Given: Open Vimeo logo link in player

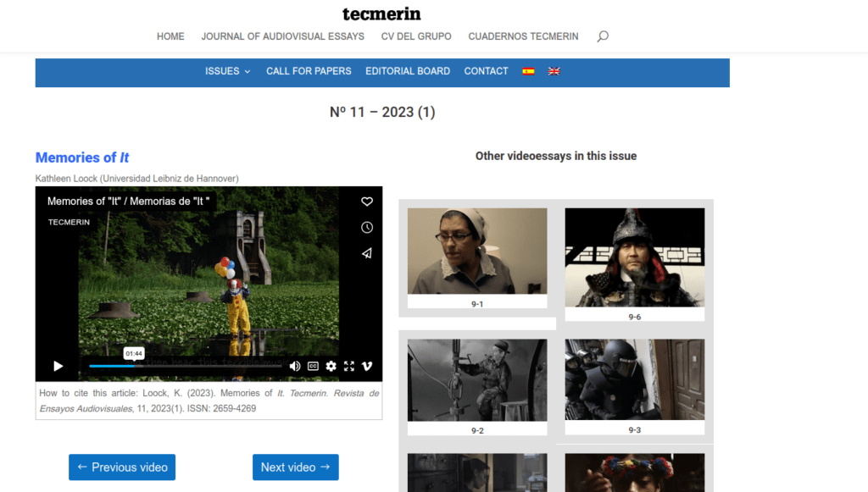Looking at the screenshot, I should pos(366,366).
